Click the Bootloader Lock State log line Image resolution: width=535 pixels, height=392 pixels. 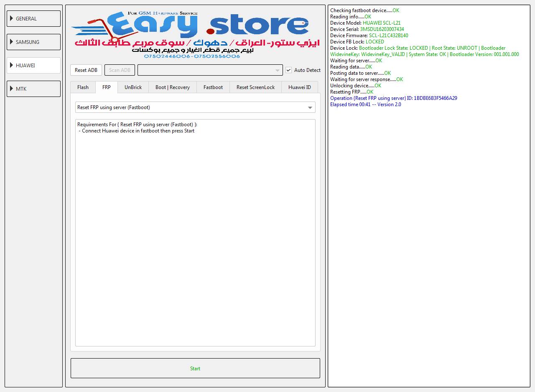pyautogui.click(x=418, y=48)
